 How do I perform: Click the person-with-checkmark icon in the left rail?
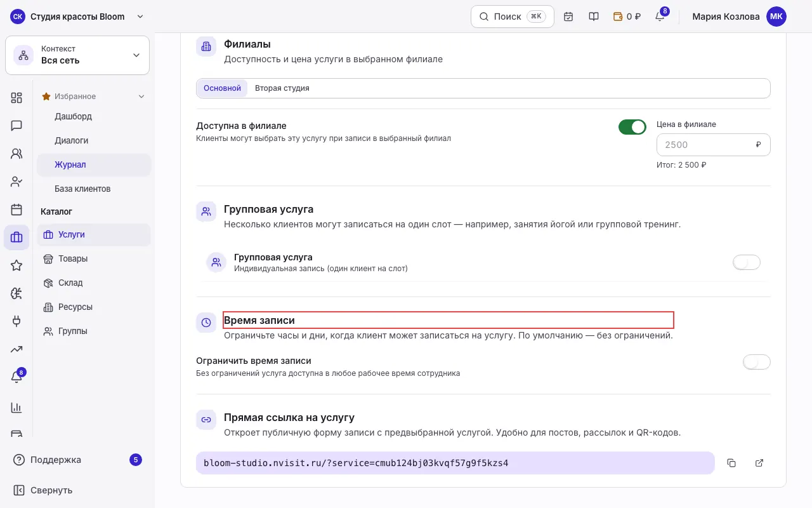tap(16, 182)
